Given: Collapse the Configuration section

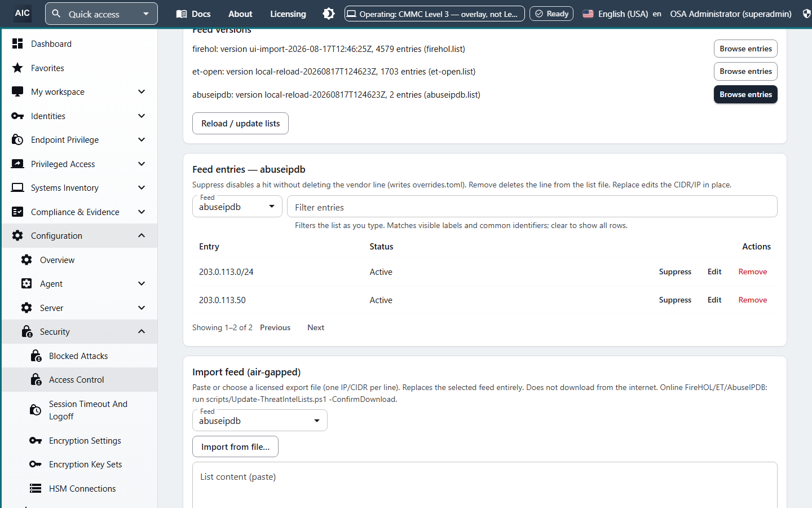Looking at the screenshot, I should (142, 235).
